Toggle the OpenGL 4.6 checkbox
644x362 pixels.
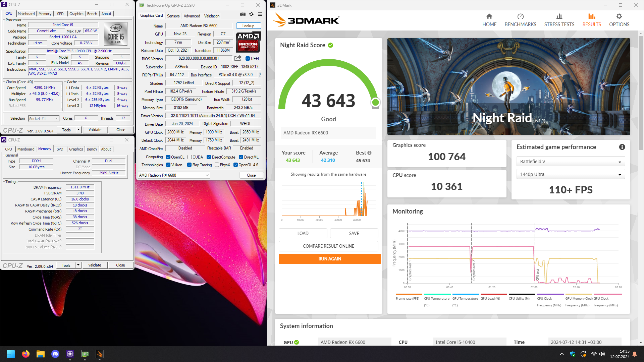235,165
